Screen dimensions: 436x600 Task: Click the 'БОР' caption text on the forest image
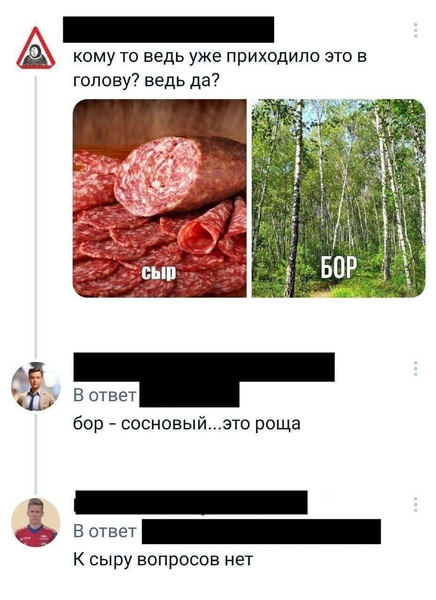pos(338,267)
